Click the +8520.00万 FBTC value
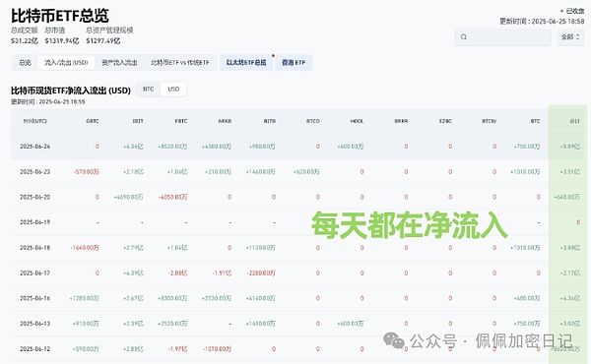 click(x=172, y=147)
